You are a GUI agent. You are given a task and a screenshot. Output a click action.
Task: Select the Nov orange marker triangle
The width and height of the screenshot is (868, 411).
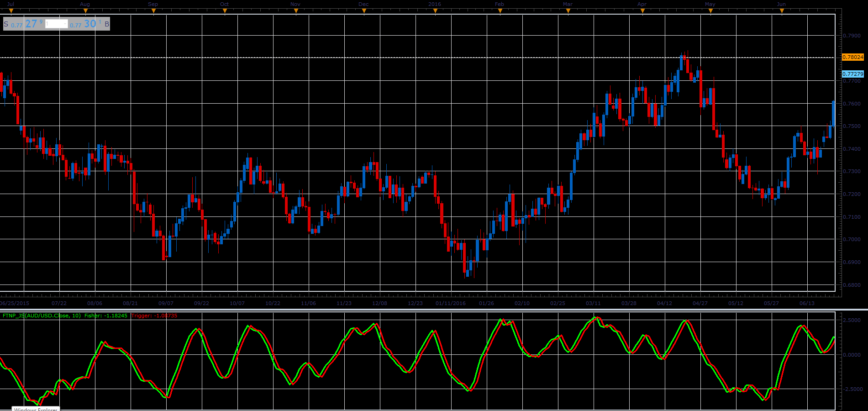coord(296,11)
